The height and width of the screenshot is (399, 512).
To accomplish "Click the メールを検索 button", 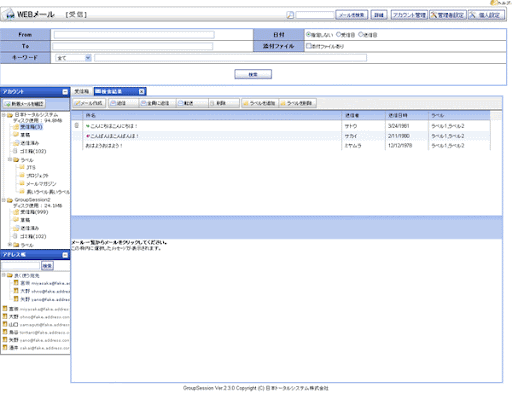I will point(352,15).
